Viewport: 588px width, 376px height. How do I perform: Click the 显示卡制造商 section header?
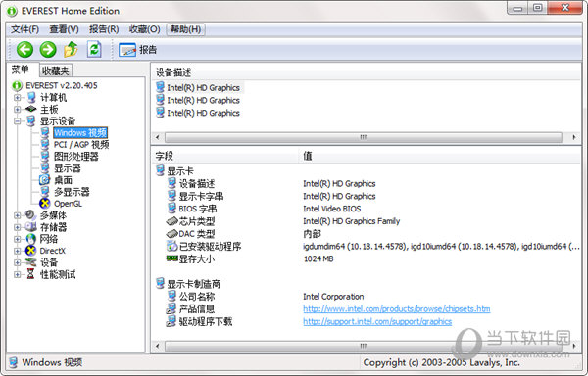pos(193,284)
